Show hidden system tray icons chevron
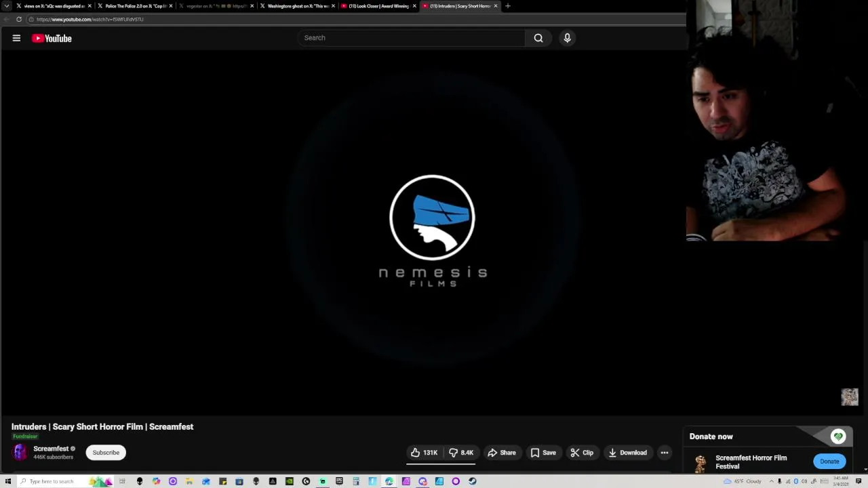This screenshot has height=488, width=868. tap(772, 481)
